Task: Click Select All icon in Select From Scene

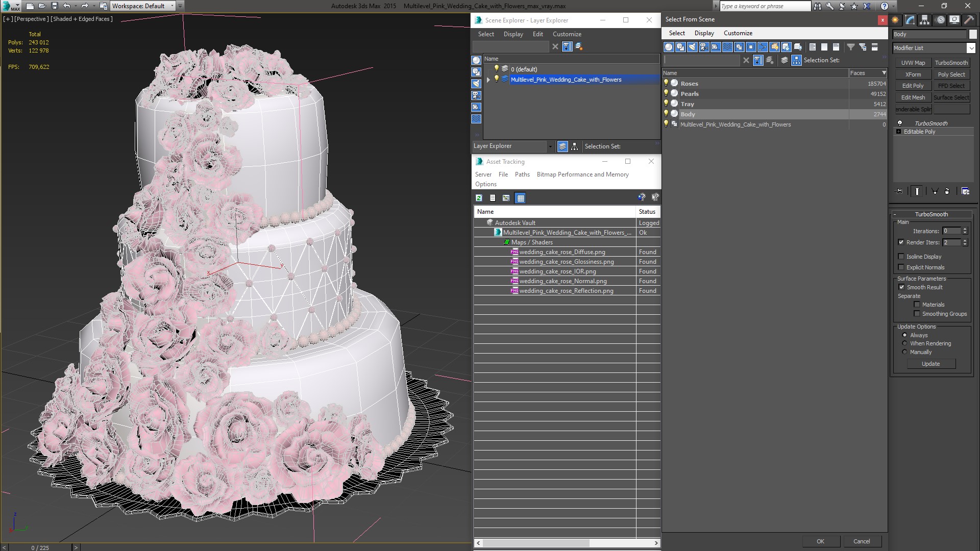Action: (x=813, y=47)
